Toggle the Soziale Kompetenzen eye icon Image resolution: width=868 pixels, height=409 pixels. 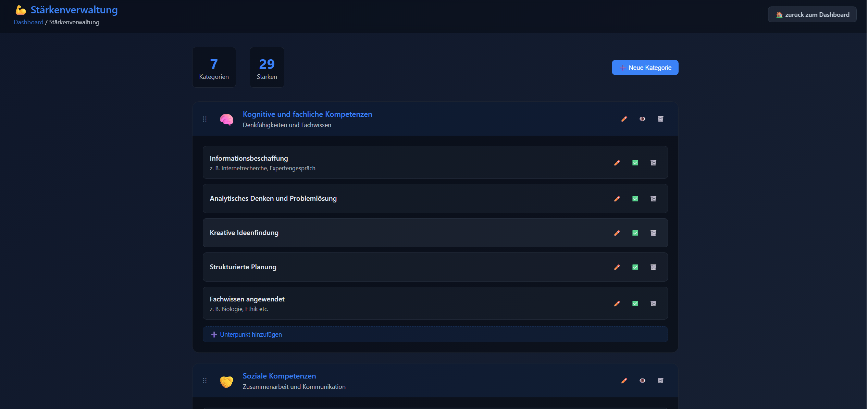[x=642, y=381]
